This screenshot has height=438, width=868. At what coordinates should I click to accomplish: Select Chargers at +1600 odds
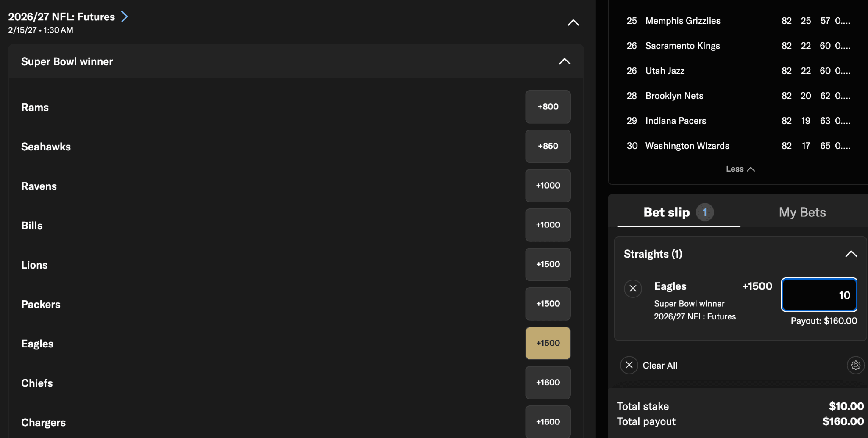point(548,421)
